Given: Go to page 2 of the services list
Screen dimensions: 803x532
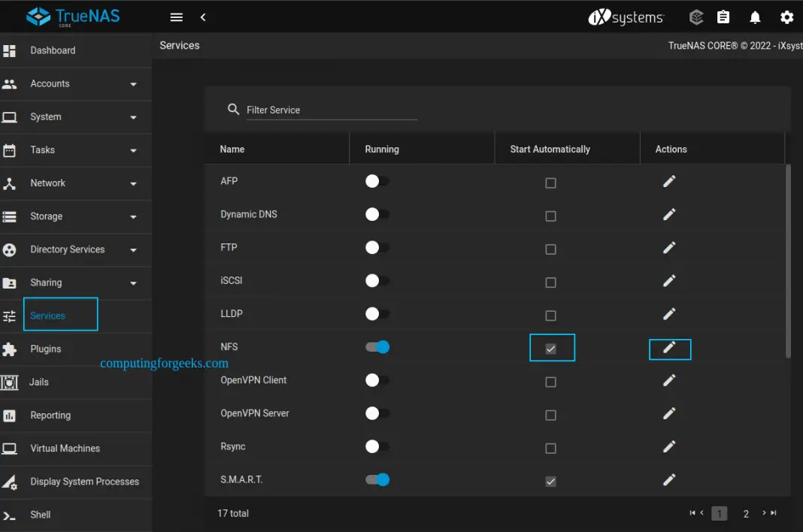Looking at the screenshot, I should (x=746, y=513).
